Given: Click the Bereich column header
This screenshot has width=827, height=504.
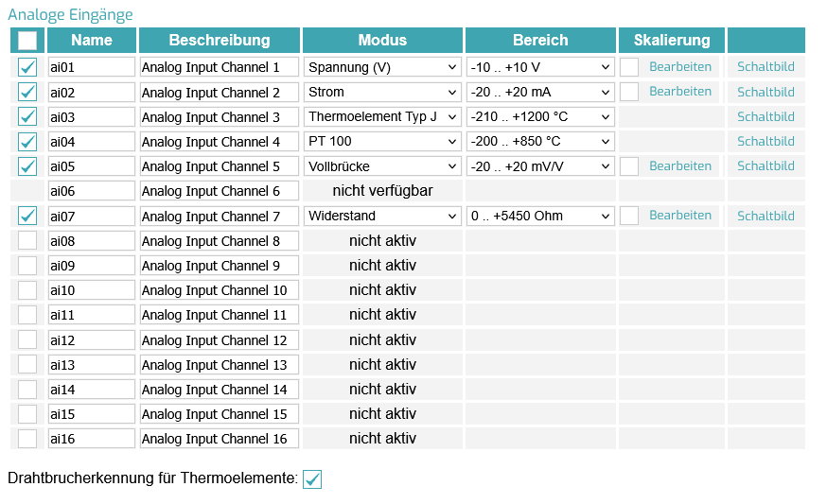Looking at the screenshot, I should (540, 40).
